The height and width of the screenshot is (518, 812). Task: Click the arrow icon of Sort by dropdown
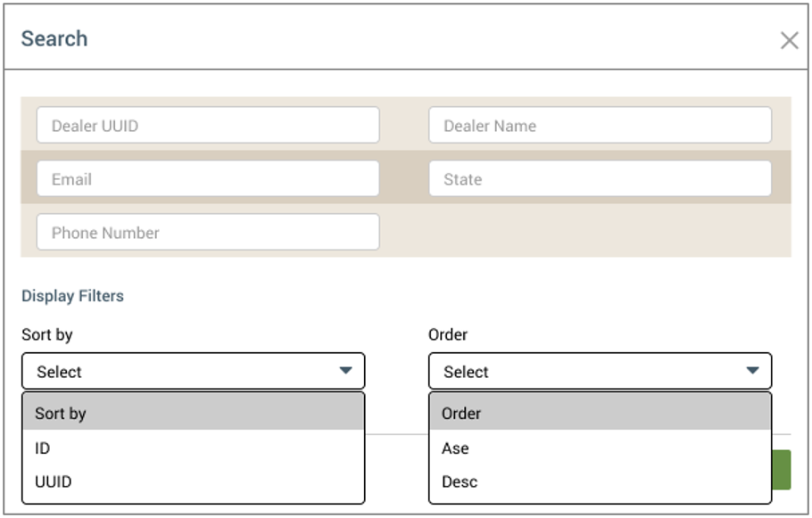click(345, 370)
